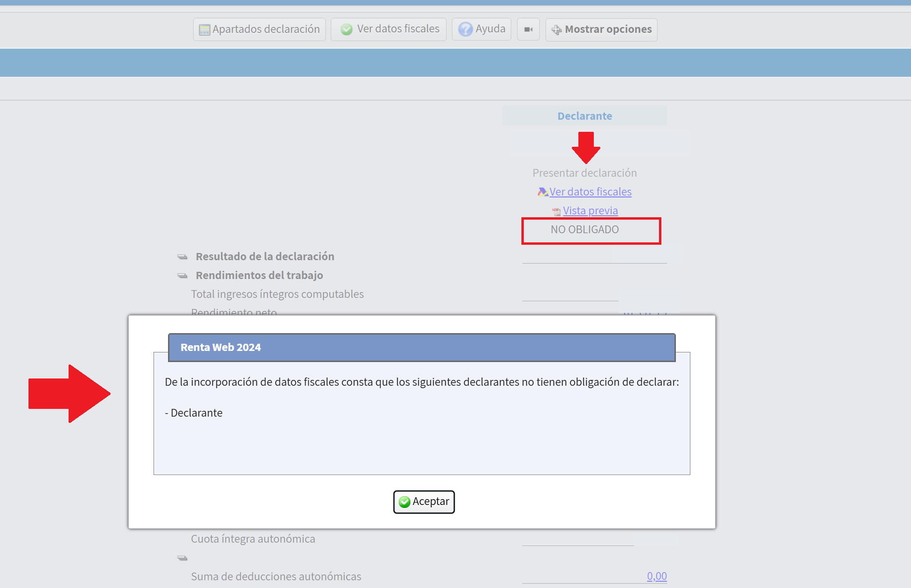Click the question mark Ayuda icon
This screenshot has width=911, height=588.
point(465,29)
